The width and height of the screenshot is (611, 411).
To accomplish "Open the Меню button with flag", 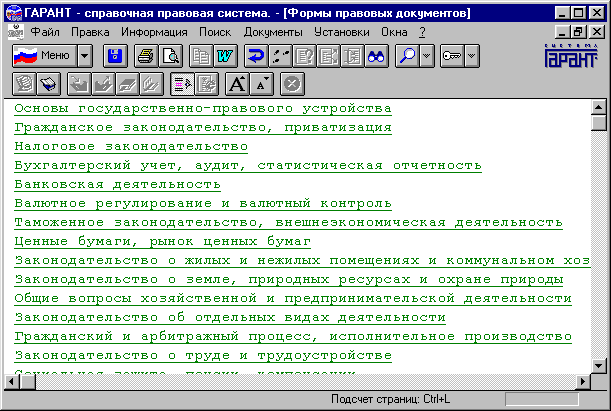I will 44,56.
